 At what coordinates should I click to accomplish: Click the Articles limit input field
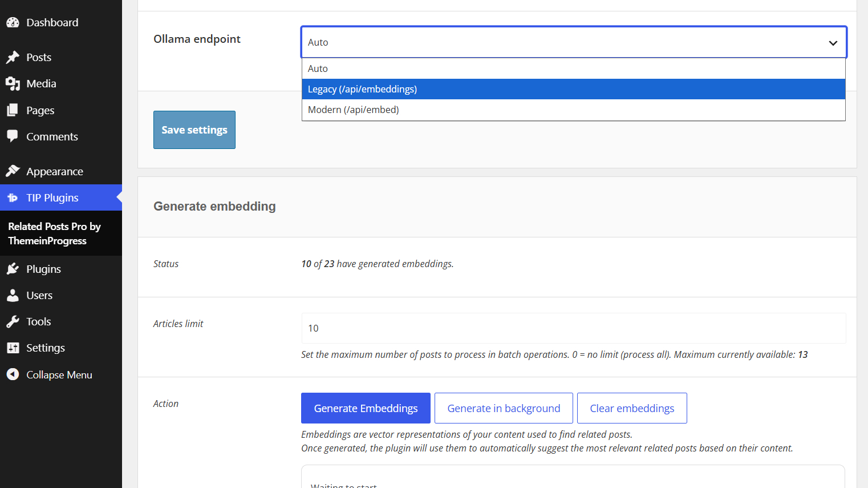point(574,328)
